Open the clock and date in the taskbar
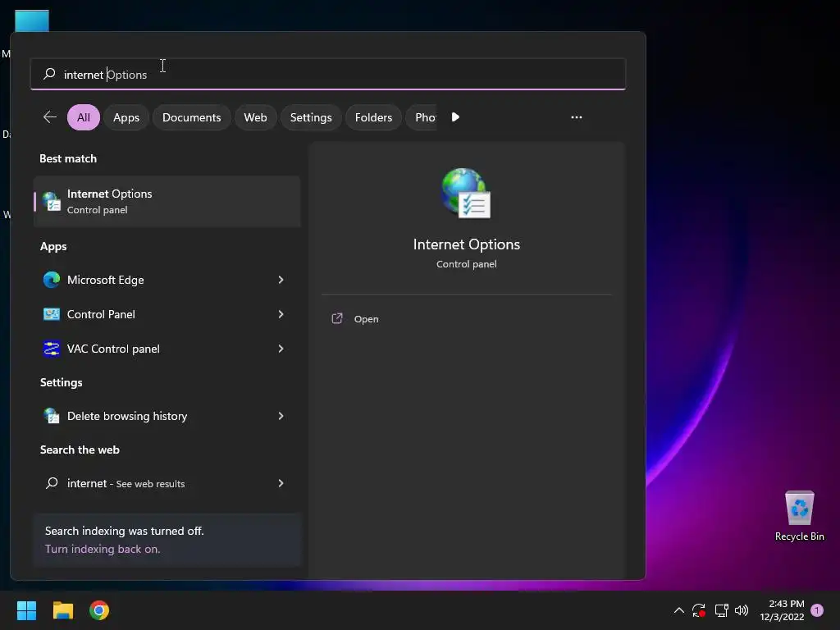Screen dimensions: 840x630 [782, 610]
